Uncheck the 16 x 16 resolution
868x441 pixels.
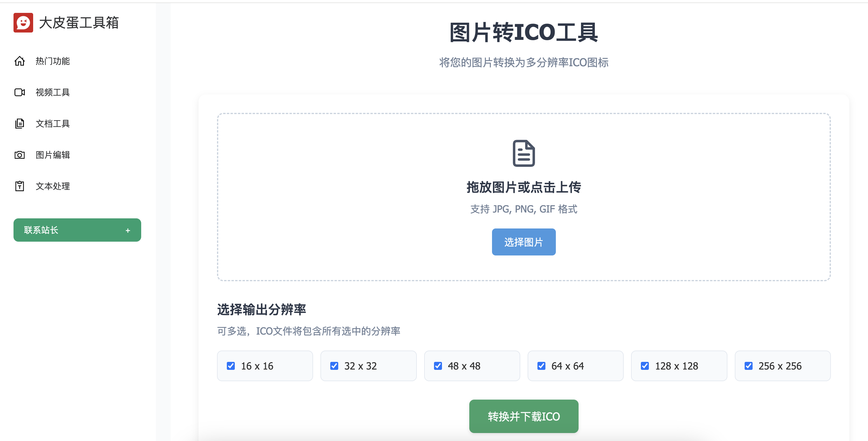231,366
